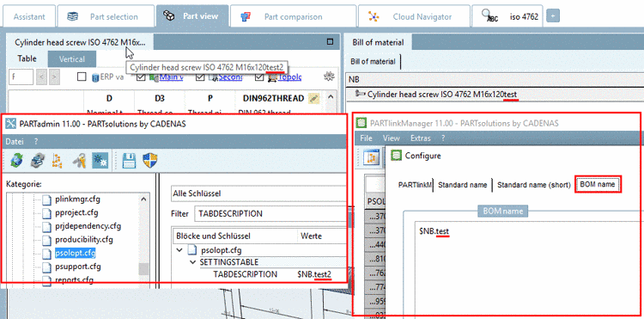644x319 pixels.
Task: Click the Topology variables link
Action: (289, 77)
